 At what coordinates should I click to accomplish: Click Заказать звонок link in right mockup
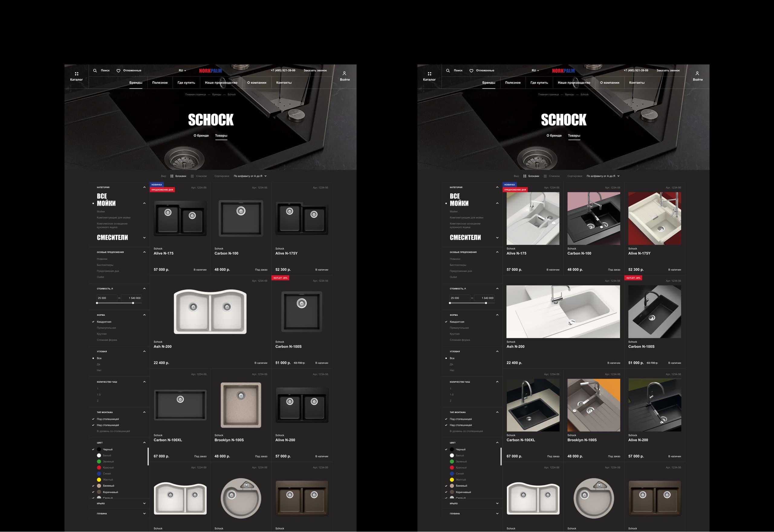click(668, 71)
